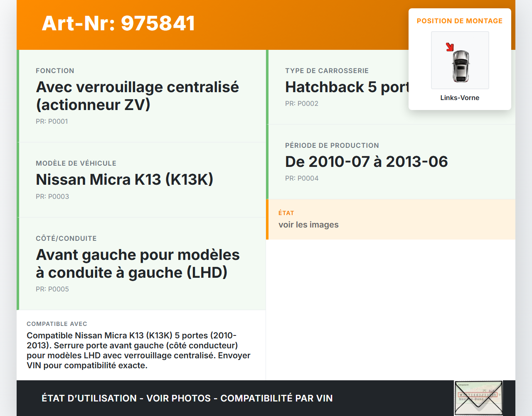This screenshot has height=416, width=532.
Task: Toggle the green indicator on PÉRIODE DE PRODUCTION
Action: [267, 162]
